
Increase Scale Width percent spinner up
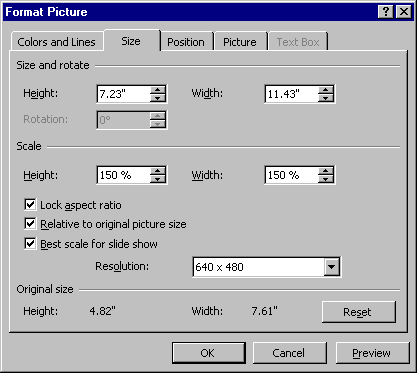point(326,171)
